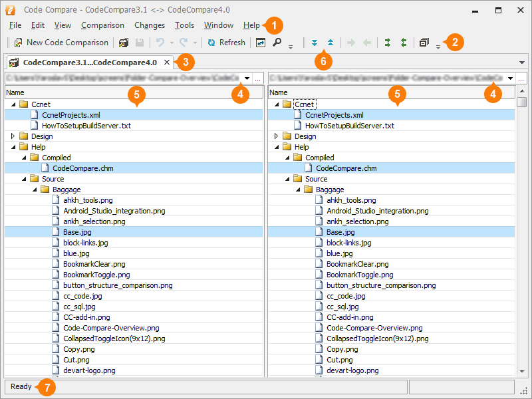Image resolution: width=532 pixels, height=399 pixels.
Task: Open the Edit menu
Action: (38, 25)
